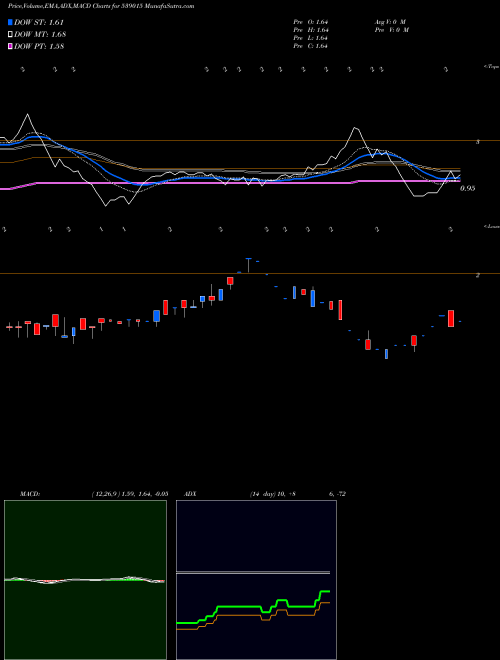Click the 'MACD:' panel heading
The width and height of the screenshot is (500, 660).
pyautogui.click(x=30, y=494)
